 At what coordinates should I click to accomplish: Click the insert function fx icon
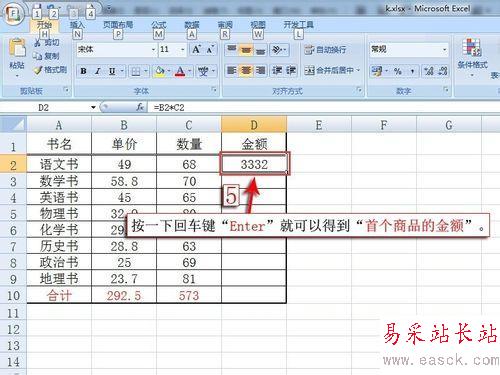pyautogui.click(x=140, y=107)
